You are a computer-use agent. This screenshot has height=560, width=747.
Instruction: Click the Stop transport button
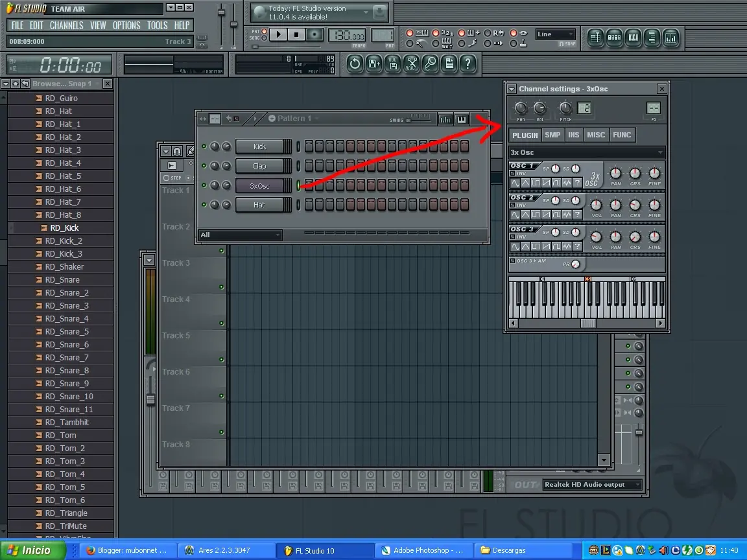[296, 34]
